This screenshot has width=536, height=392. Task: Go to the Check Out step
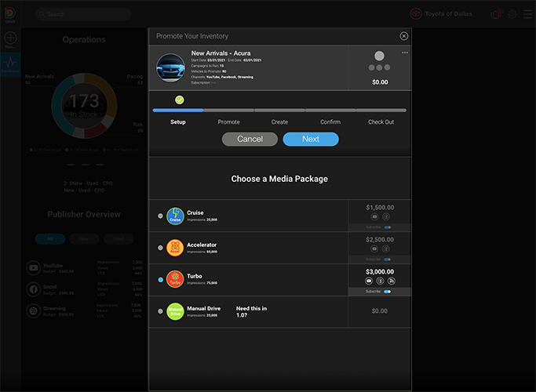point(381,122)
